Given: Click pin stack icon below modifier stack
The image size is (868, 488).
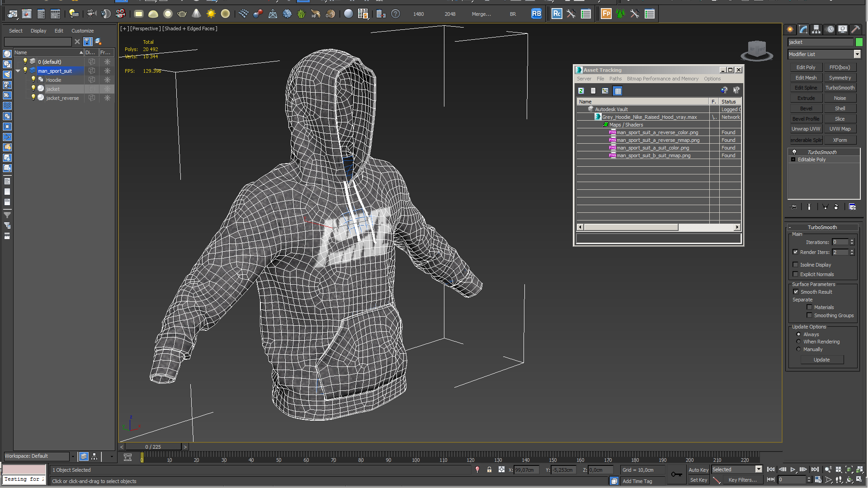Looking at the screenshot, I should point(793,206).
